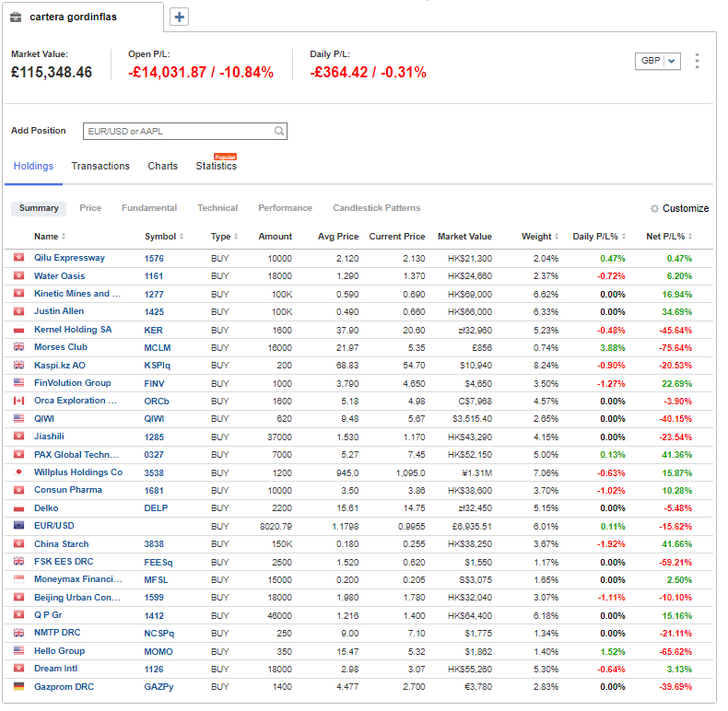
Task: Click the GAZPy symbol link
Action: [159, 687]
